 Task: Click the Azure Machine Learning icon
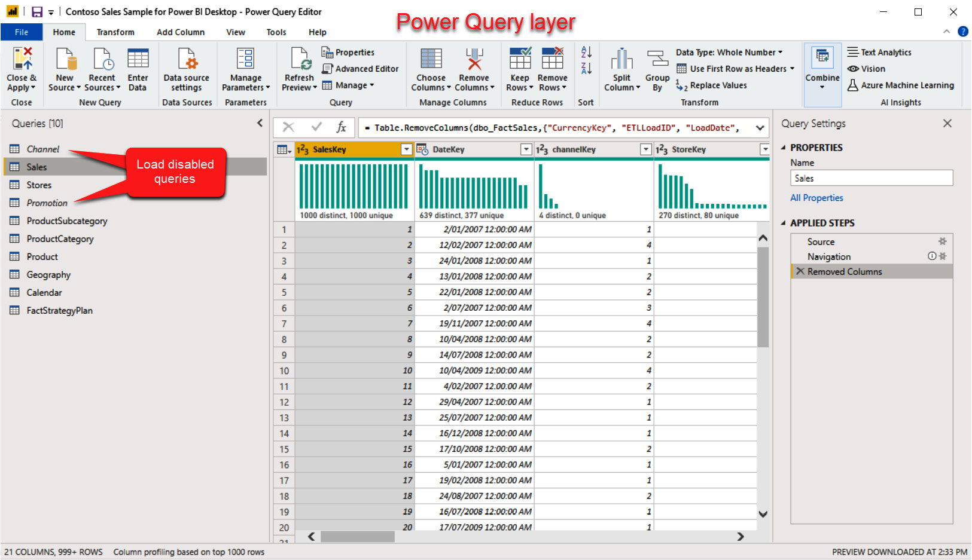tap(853, 85)
